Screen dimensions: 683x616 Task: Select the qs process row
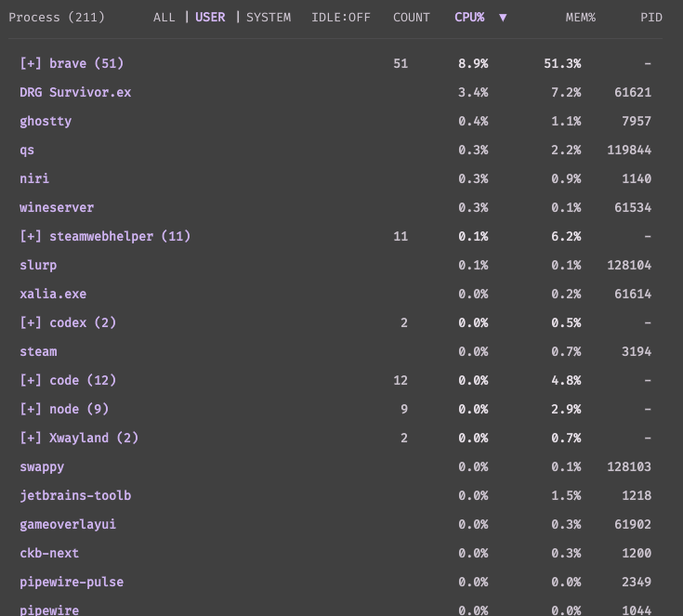click(x=335, y=150)
